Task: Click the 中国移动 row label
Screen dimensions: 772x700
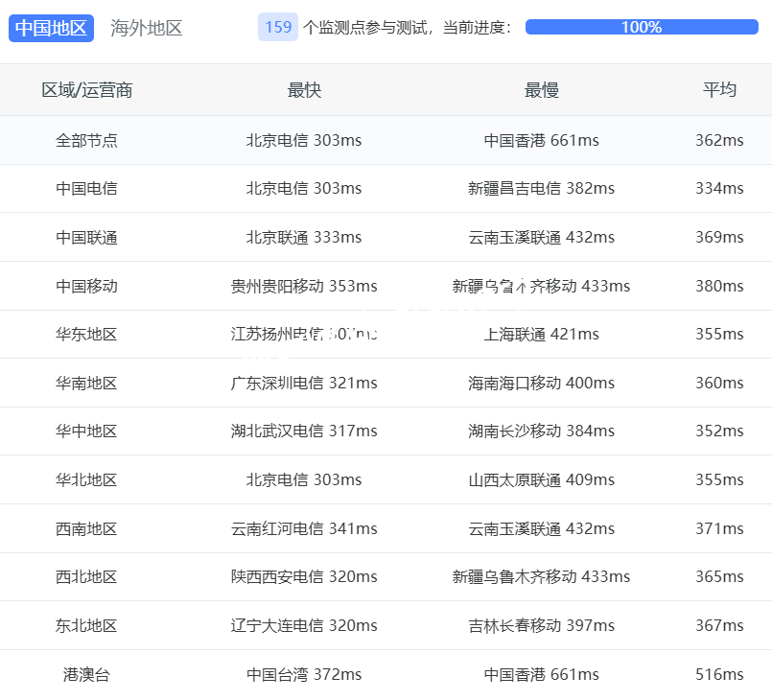Action: [x=86, y=286]
